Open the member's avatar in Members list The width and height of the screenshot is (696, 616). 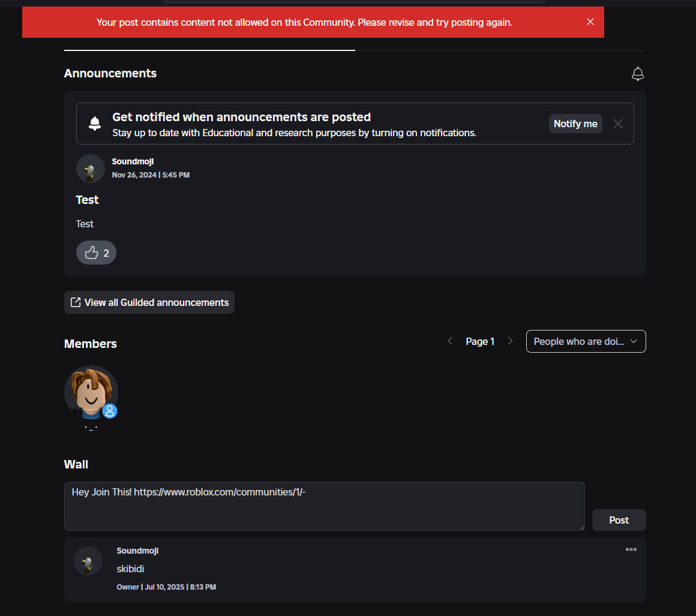click(91, 392)
